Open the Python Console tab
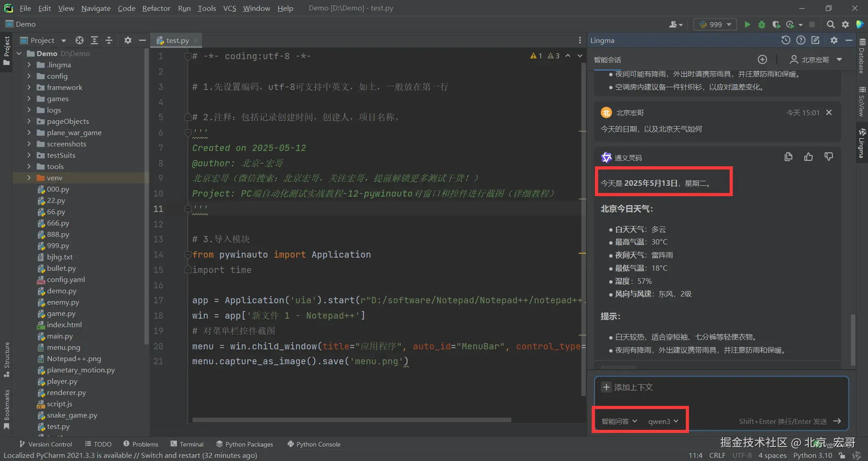The image size is (868, 461). coord(314,444)
